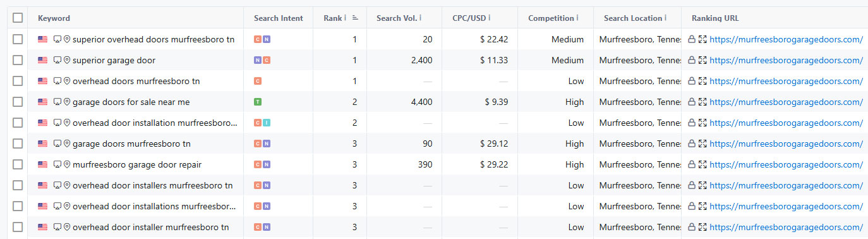Click the lock icon in the 'superior garage door' row

692,60
